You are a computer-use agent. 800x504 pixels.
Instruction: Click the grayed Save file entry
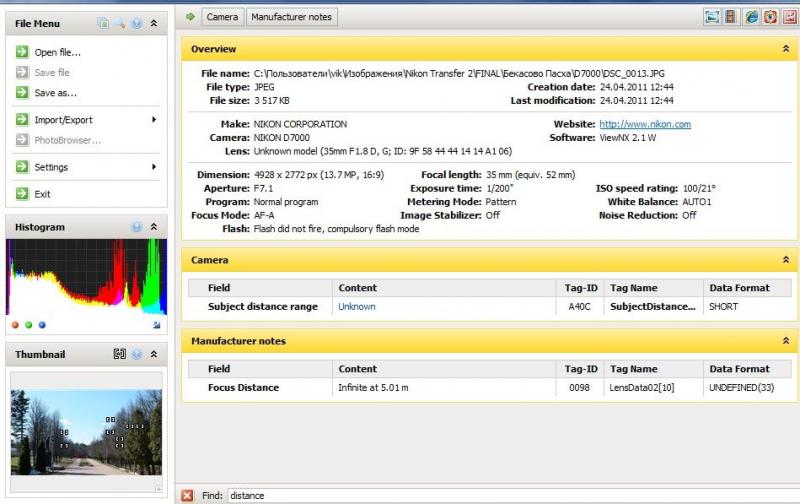tap(52, 72)
